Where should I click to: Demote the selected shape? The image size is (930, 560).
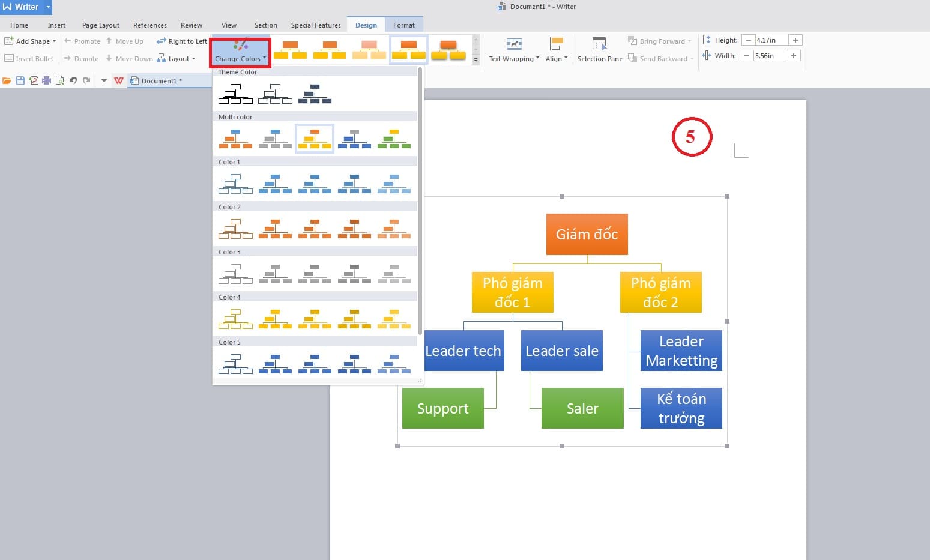click(x=81, y=59)
